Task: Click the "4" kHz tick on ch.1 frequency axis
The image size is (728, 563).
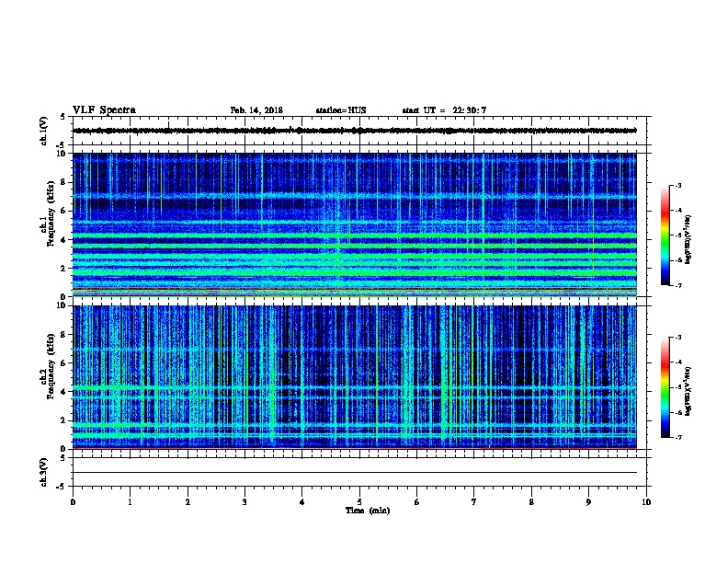Action: (63, 240)
